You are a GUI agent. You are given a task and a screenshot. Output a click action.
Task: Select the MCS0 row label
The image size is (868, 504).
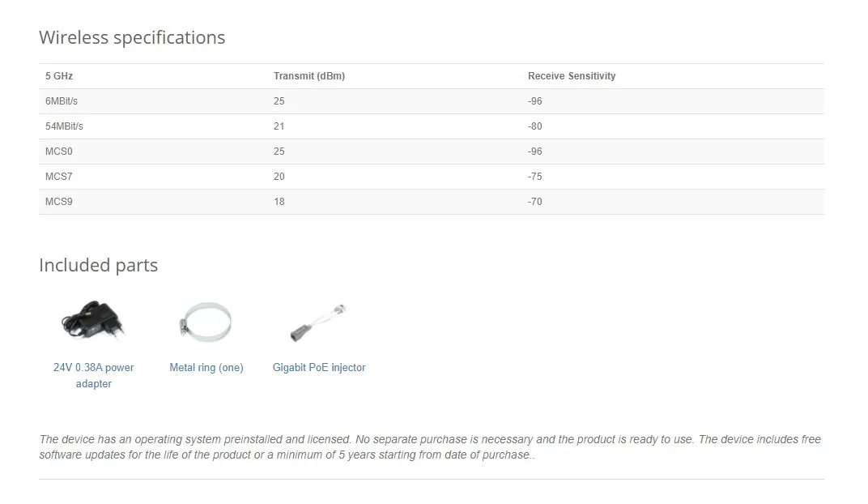point(59,152)
